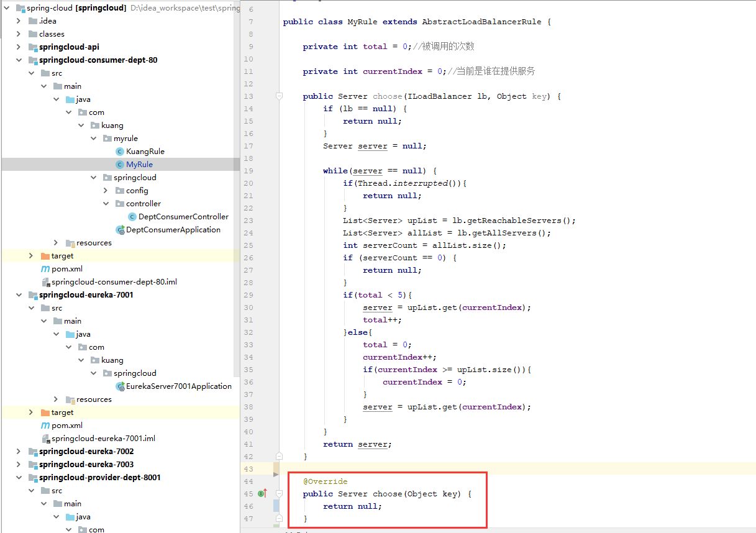The height and width of the screenshot is (533, 756).
Task: Expand the config package
Action: click(x=106, y=191)
